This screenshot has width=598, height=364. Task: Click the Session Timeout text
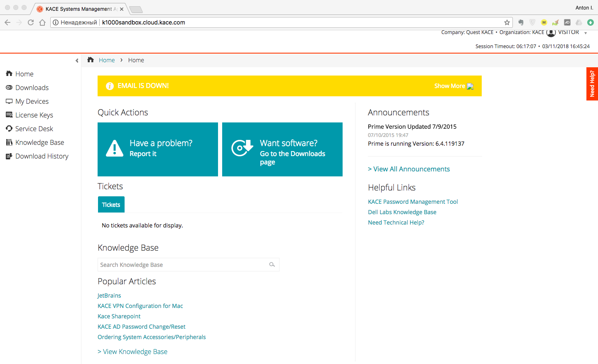(x=506, y=46)
